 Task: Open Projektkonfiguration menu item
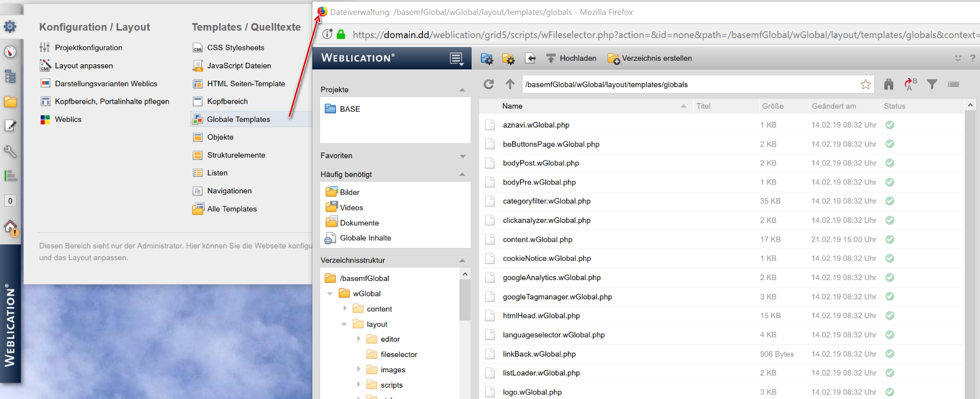click(81, 47)
